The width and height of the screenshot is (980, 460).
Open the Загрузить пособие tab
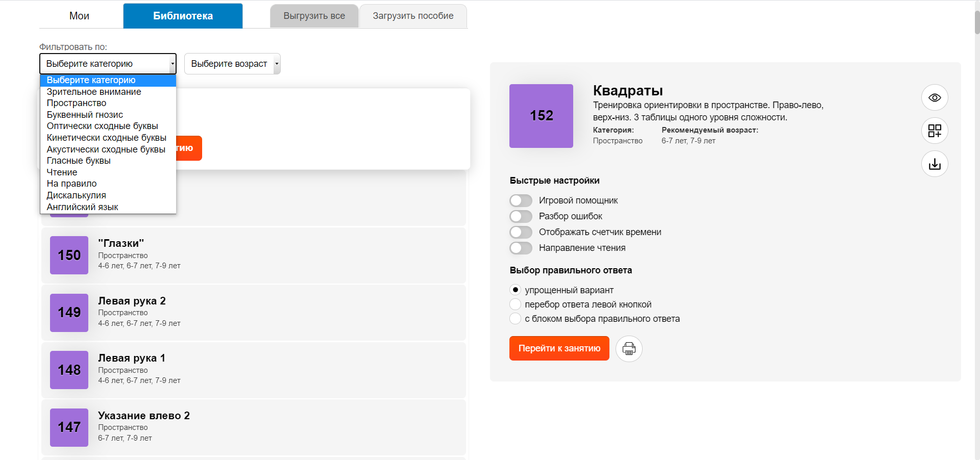413,16
